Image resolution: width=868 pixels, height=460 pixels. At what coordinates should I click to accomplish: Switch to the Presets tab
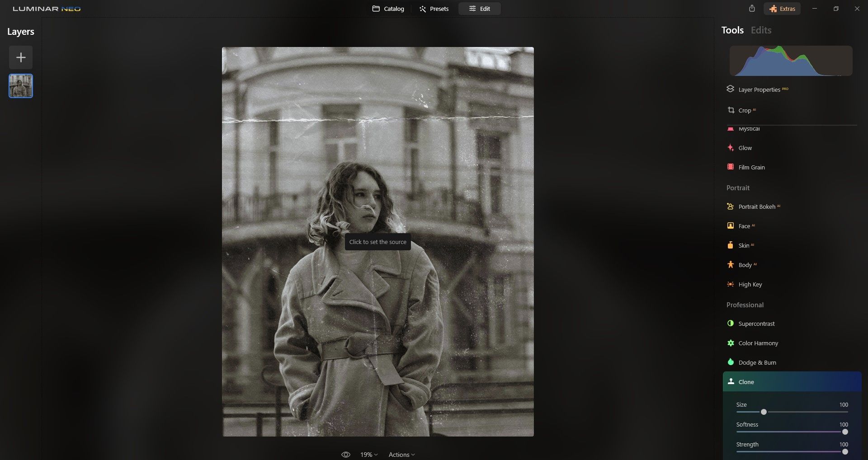pyautogui.click(x=434, y=9)
